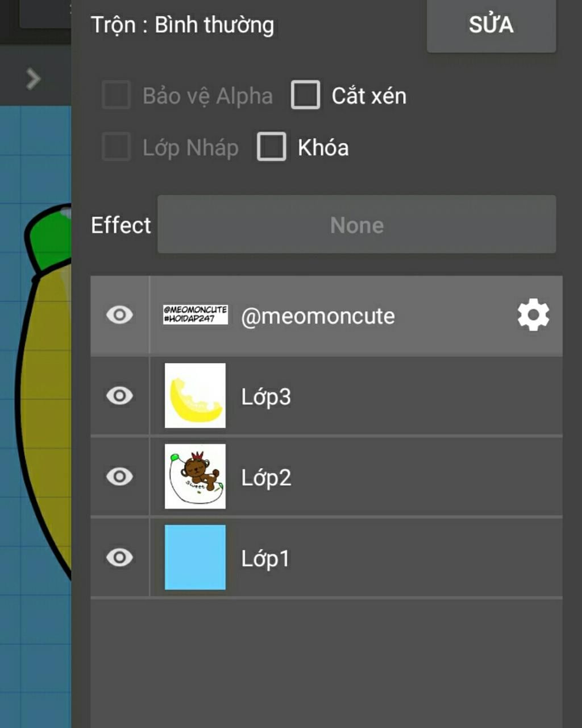
Task: Toggle visibility of Lớp3 layer
Action: 119,396
